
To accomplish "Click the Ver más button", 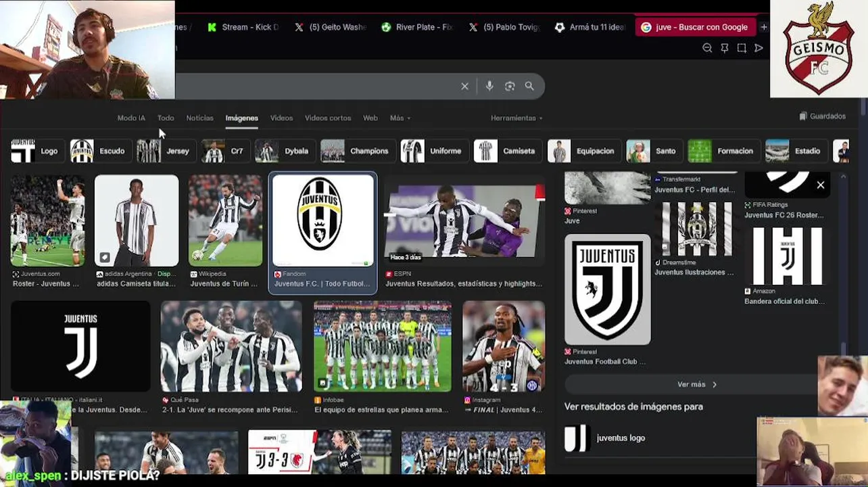I will pyautogui.click(x=697, y=384).
